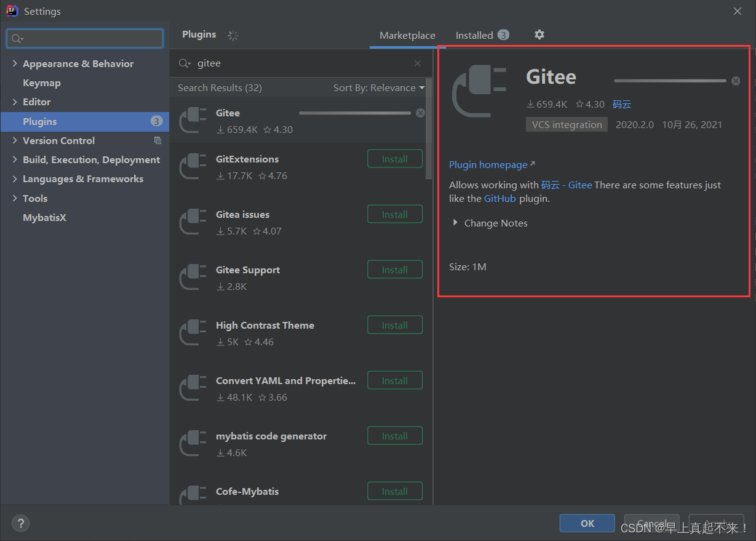Install the High Contrast Theme plugin
The width and height of the screenshot is (756, 541).
click(x=395, y=325)
